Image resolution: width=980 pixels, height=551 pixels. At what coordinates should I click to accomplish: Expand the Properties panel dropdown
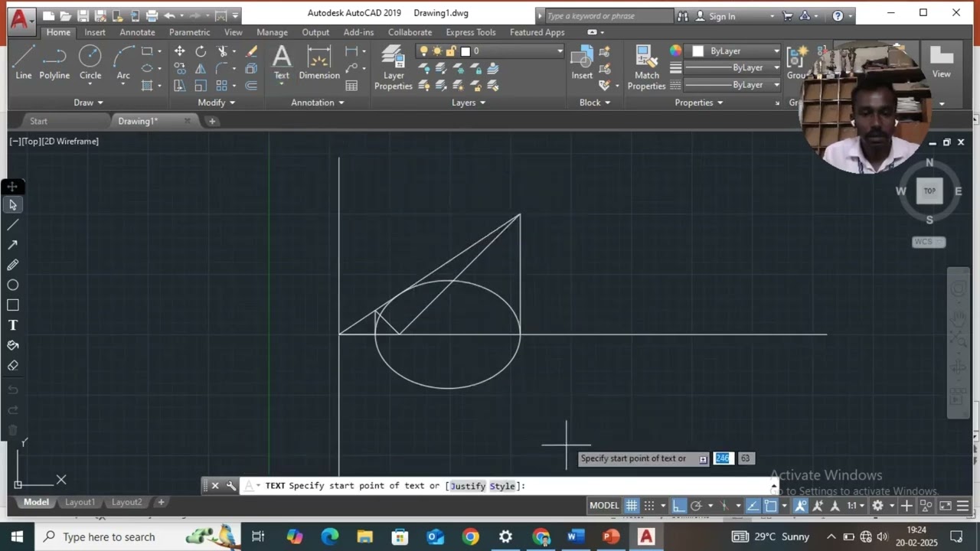click(699, 103)
